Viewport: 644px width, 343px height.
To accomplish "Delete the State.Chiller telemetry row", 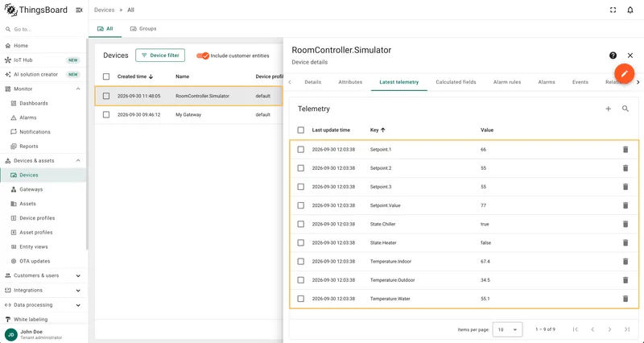I will (x=625, y=225).
